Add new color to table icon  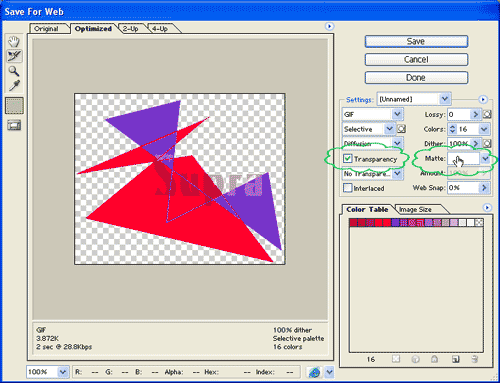(455, 359)
